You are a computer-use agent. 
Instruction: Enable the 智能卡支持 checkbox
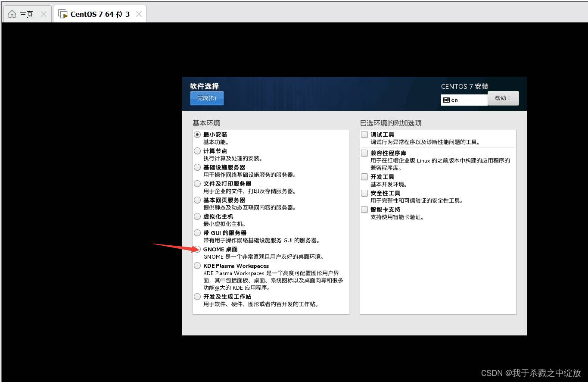coord(364,210)
